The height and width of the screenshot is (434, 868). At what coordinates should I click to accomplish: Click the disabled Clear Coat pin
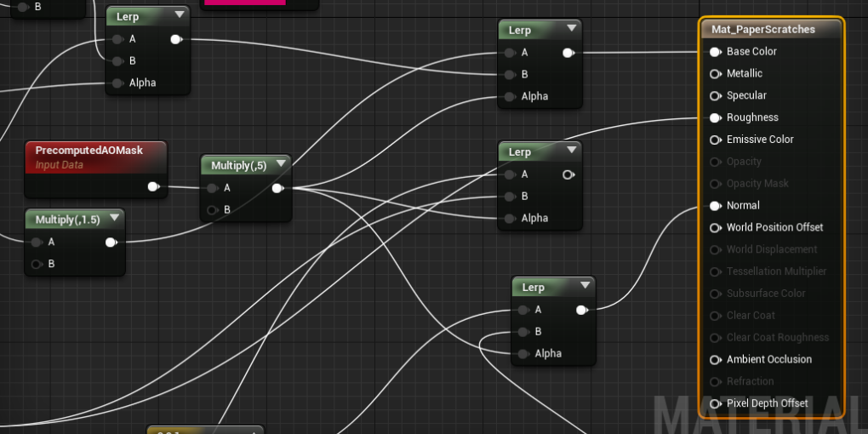pyautogui.click(x=715, y=316)
